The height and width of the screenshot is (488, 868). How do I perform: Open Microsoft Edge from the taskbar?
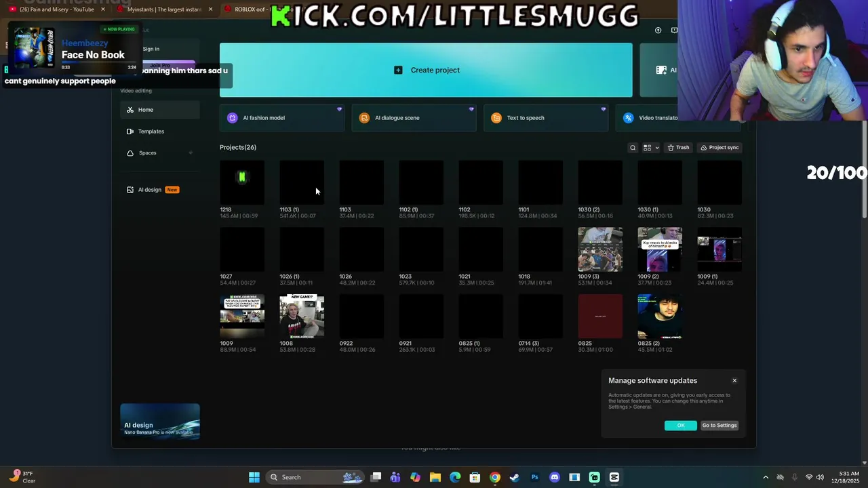tap(455, 477)
